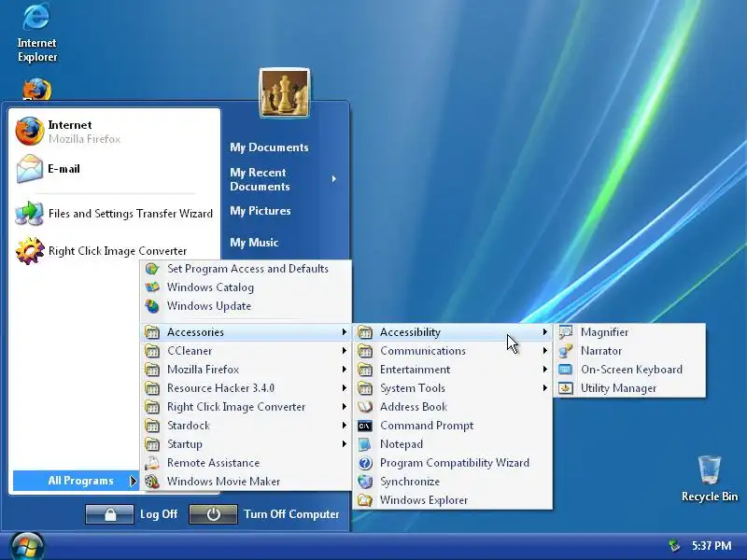Click the Windows Update icon
This screenshot has height=560, width=747.
[x=152, y=306]
